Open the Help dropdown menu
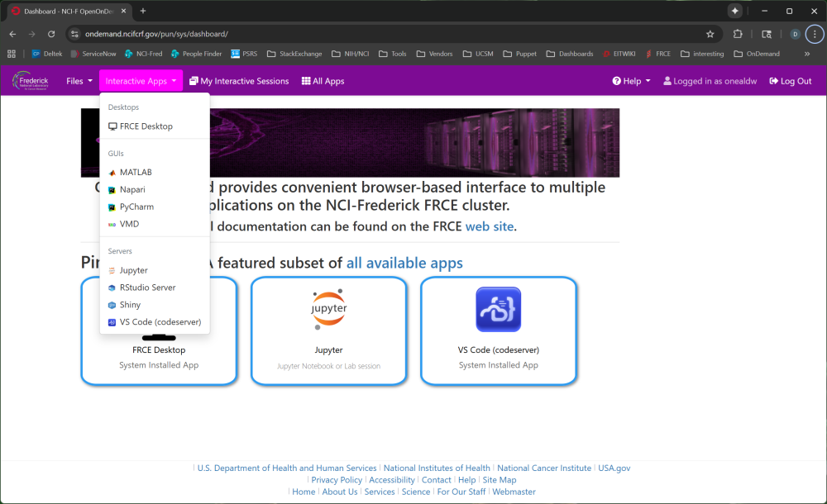827x504 pixels. point(631,81)
